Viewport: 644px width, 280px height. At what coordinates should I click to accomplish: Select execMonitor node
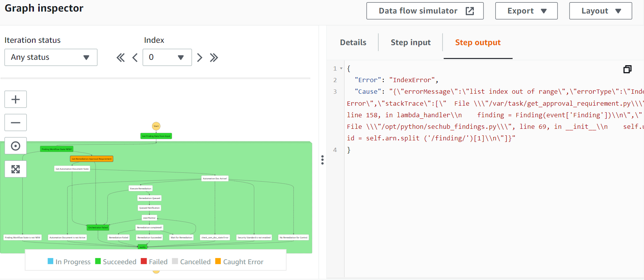pos(149,218)
